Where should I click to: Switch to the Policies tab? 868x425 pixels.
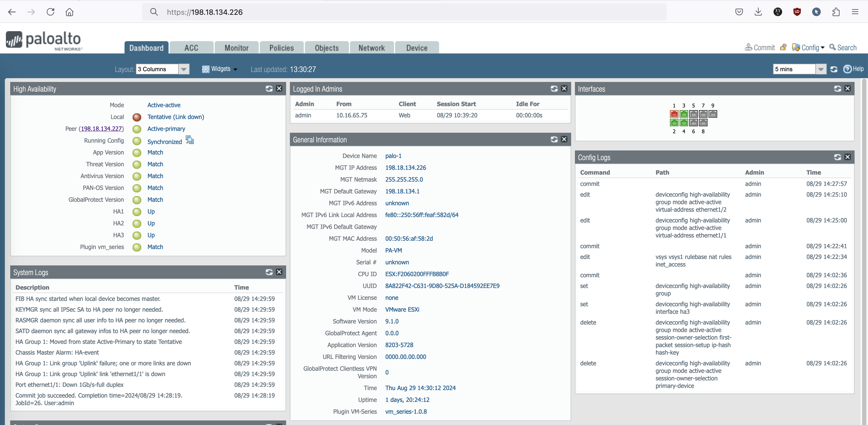(281, 48)
